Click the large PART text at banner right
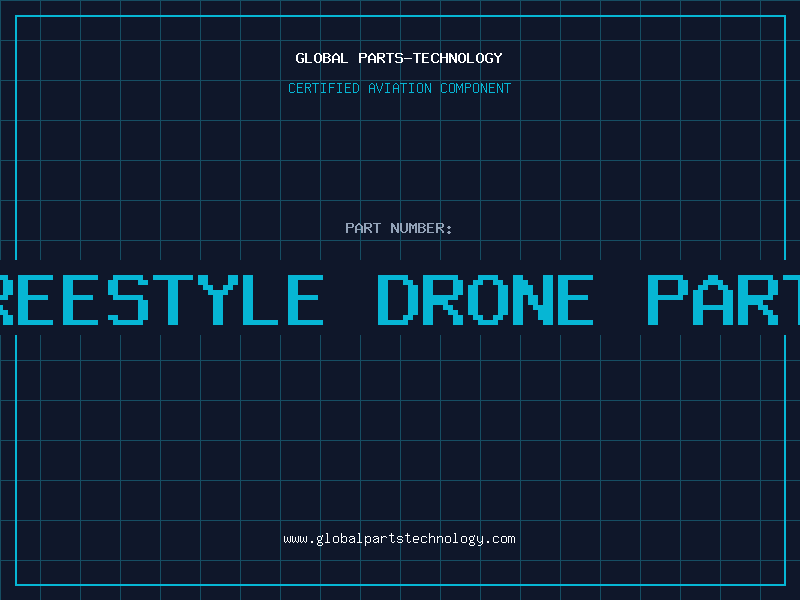The image size is (800, 600). pos(722,299)
